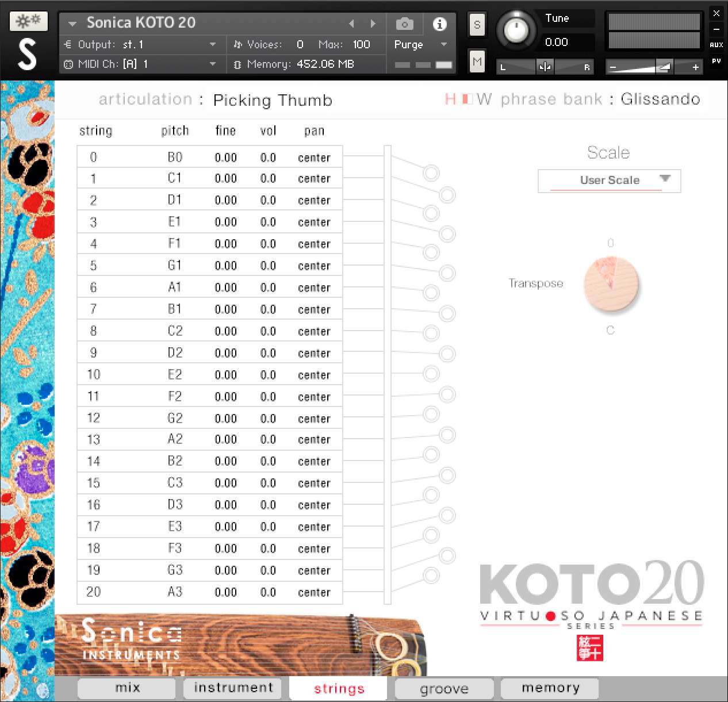Image resolution: width=728 pixels, height=702 pixels.
Task: Click the instrument info icon
Action: 440,24
